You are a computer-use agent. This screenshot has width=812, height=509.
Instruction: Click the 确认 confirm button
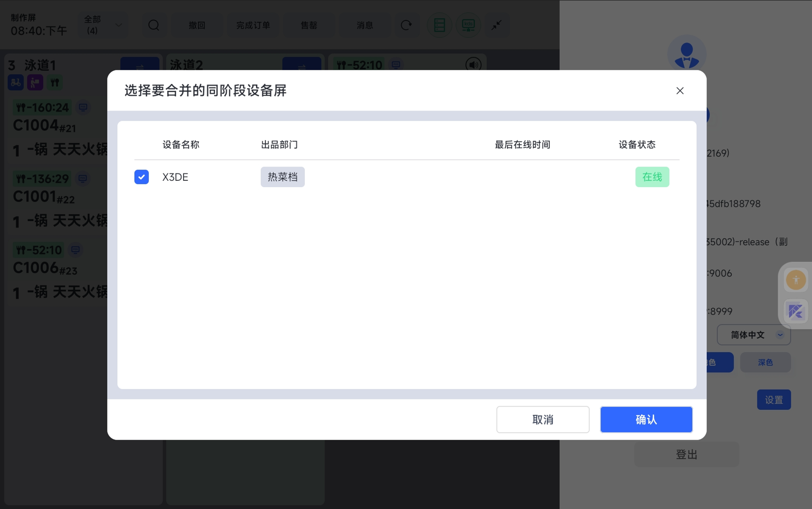(x=646, y=420)
